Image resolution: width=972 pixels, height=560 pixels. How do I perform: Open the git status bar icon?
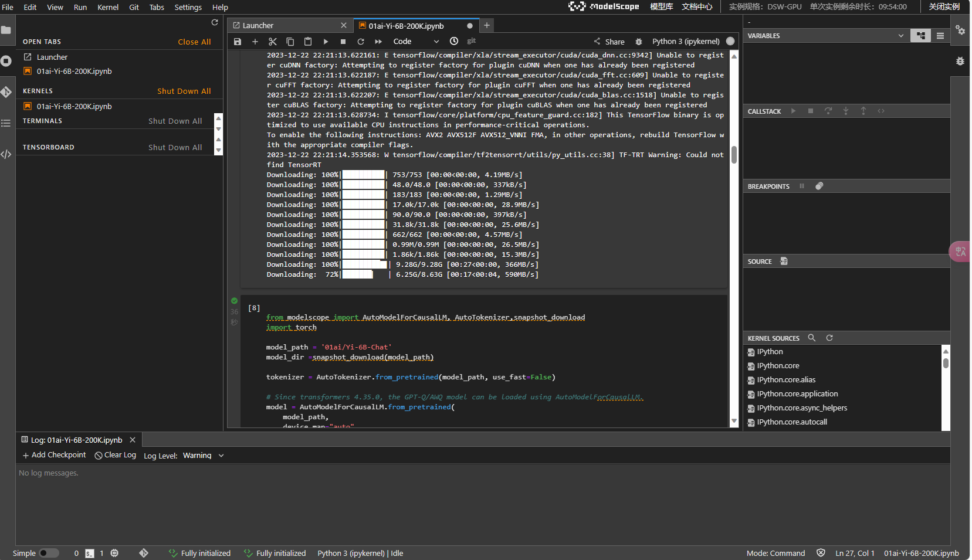[x=144, y=553]
